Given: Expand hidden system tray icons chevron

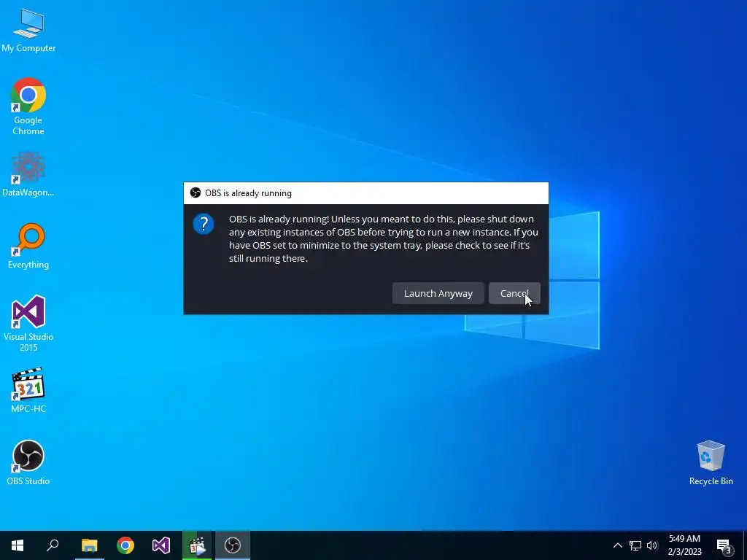Looking at the screenshot, I should tap(617, 545).
